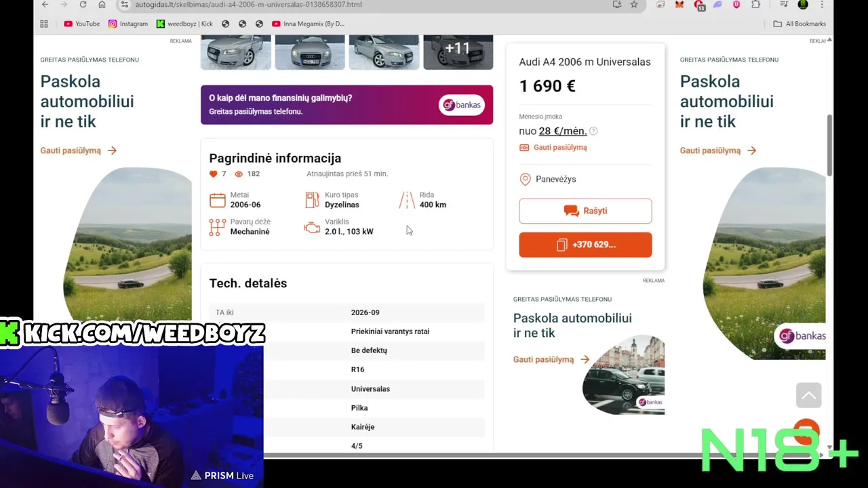Open the All Bookmarks folder
The image size is (868, 488).
(800, 24)
